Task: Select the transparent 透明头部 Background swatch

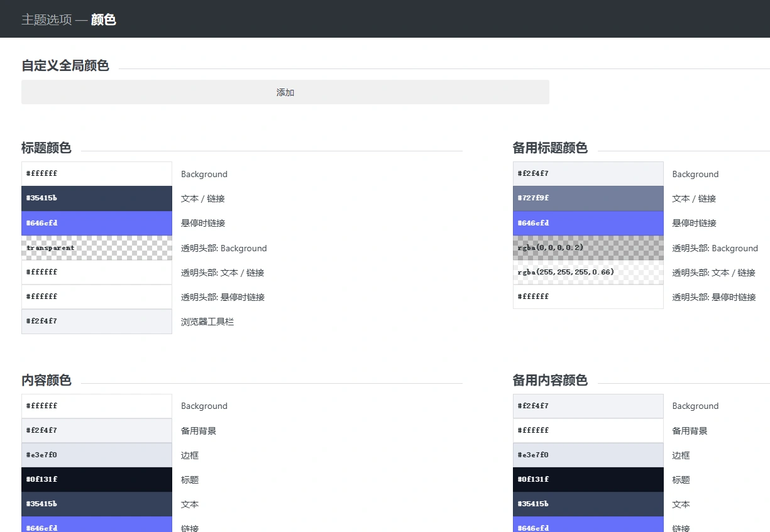Action: [x=96, y=247]
